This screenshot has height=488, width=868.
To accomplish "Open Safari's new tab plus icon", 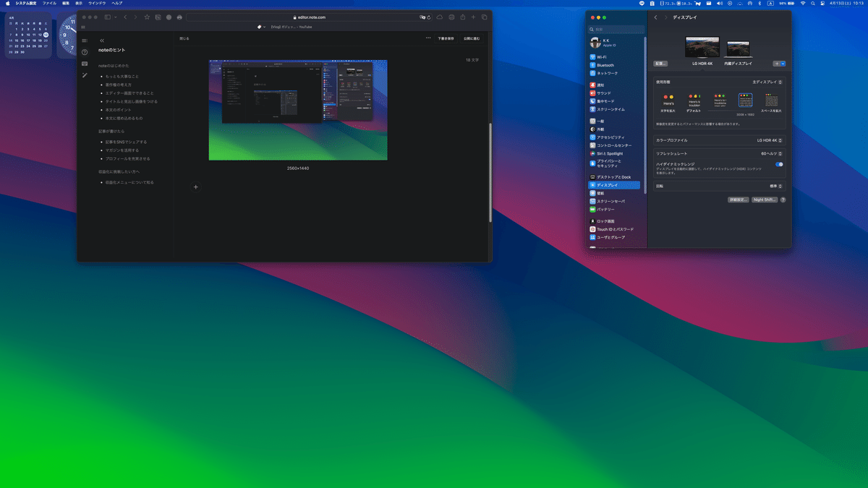I will [474, 17].
